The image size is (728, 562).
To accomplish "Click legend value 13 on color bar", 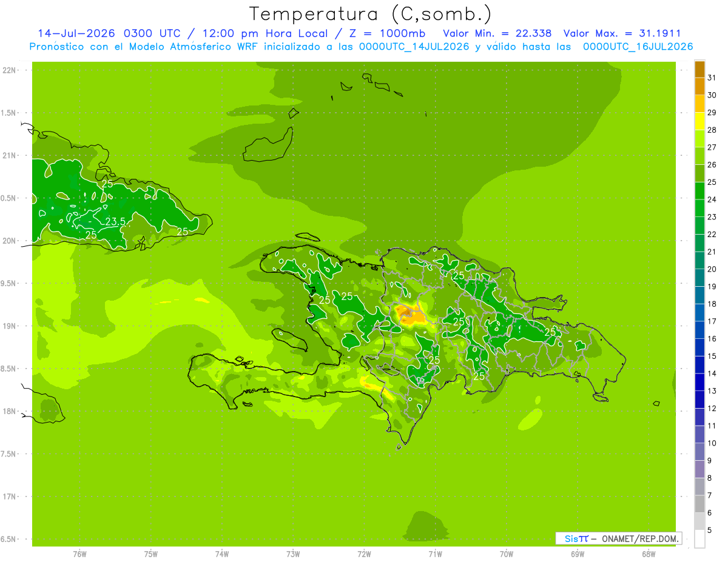I will click(x=712, y=391).
